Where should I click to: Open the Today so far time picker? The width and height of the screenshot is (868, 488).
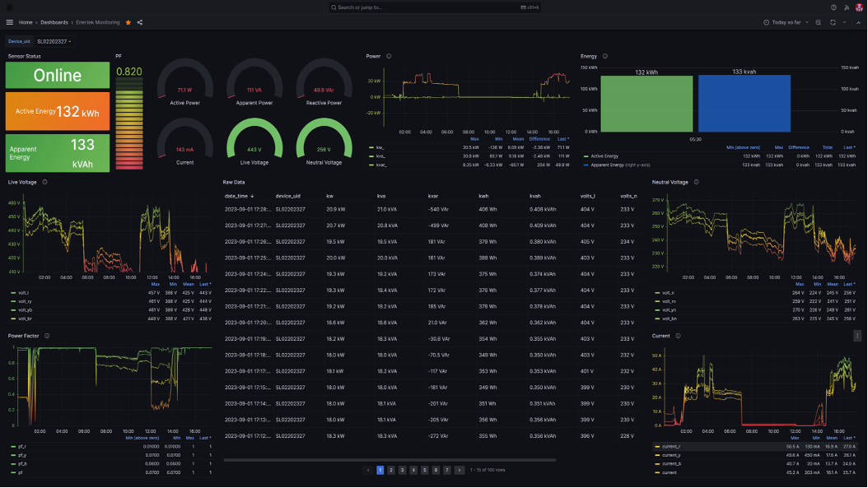coord(786,22)
